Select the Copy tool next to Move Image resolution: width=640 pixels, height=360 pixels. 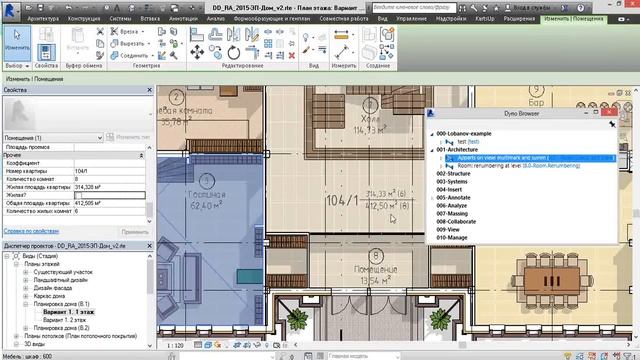coord(215,52)
